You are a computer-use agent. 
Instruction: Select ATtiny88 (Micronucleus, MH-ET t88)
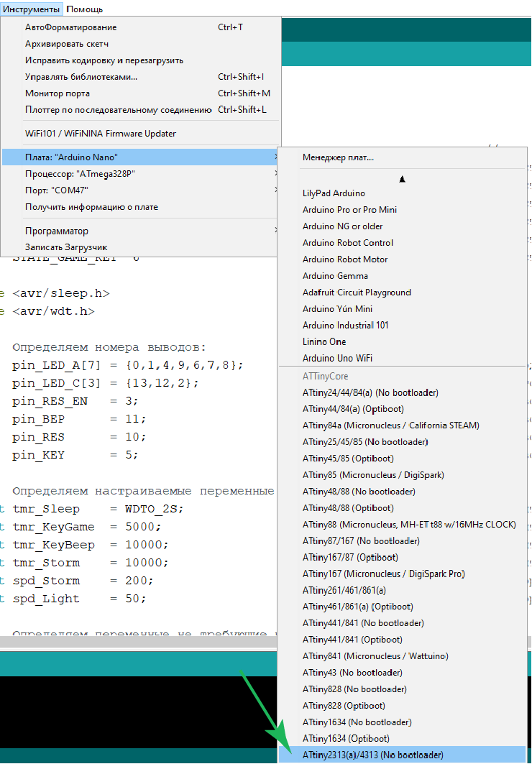(x=403, y=525)
